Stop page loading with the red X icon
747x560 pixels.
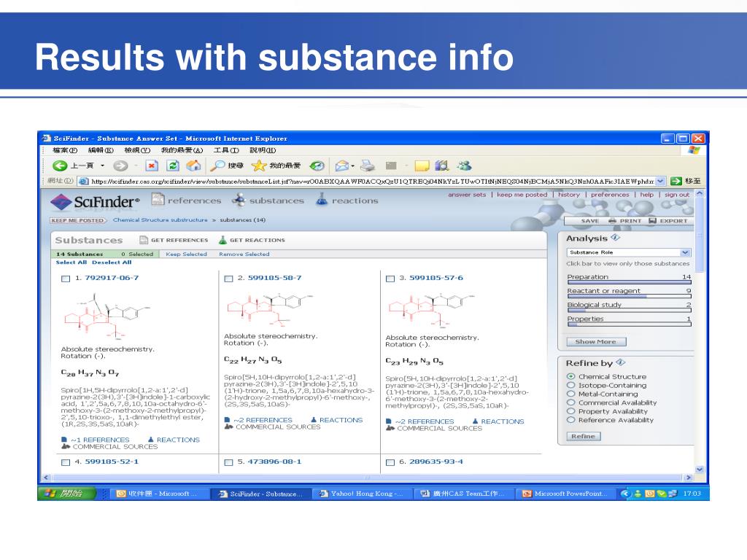pyautogui.click(x=152, y=166)
